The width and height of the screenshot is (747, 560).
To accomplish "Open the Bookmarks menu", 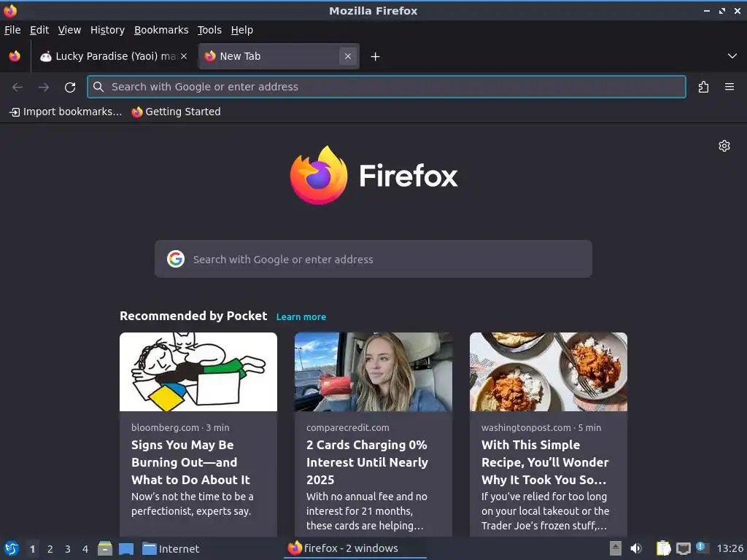I will (161, 30).
